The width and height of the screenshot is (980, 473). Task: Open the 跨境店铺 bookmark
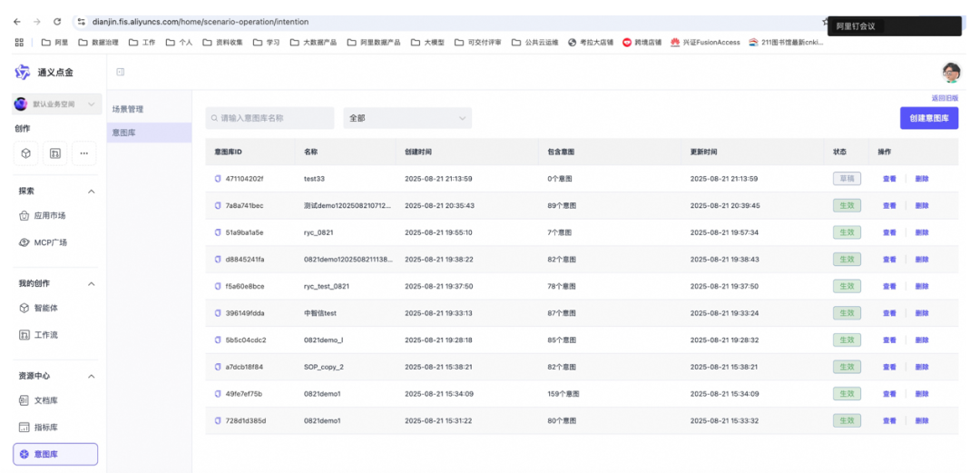tap(642, 43)
